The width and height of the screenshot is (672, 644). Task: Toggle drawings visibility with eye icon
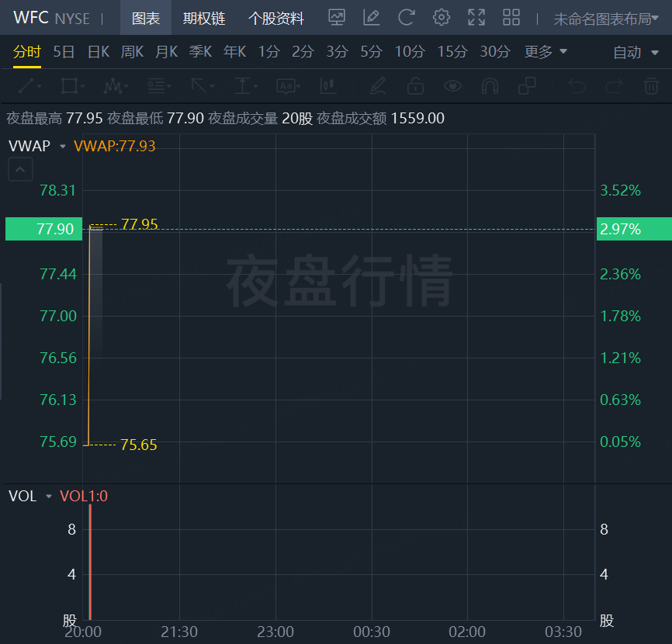click(x=452, y=85)
